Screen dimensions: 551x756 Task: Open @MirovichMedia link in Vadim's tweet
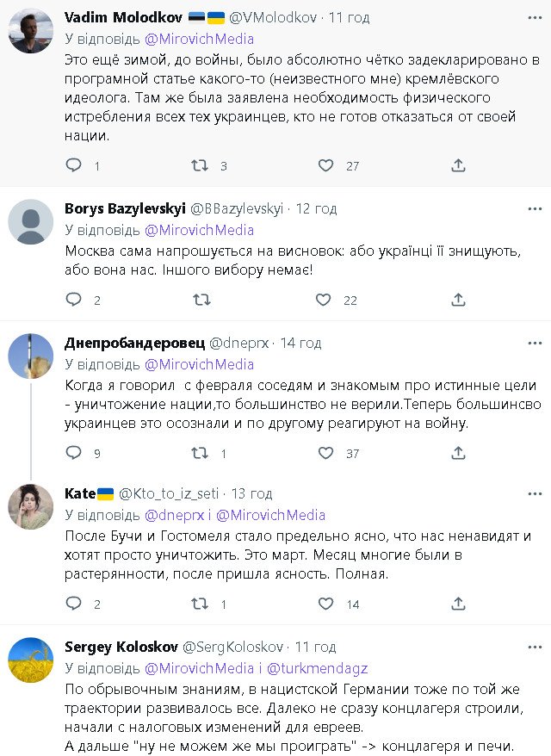[x=199, y=39]
